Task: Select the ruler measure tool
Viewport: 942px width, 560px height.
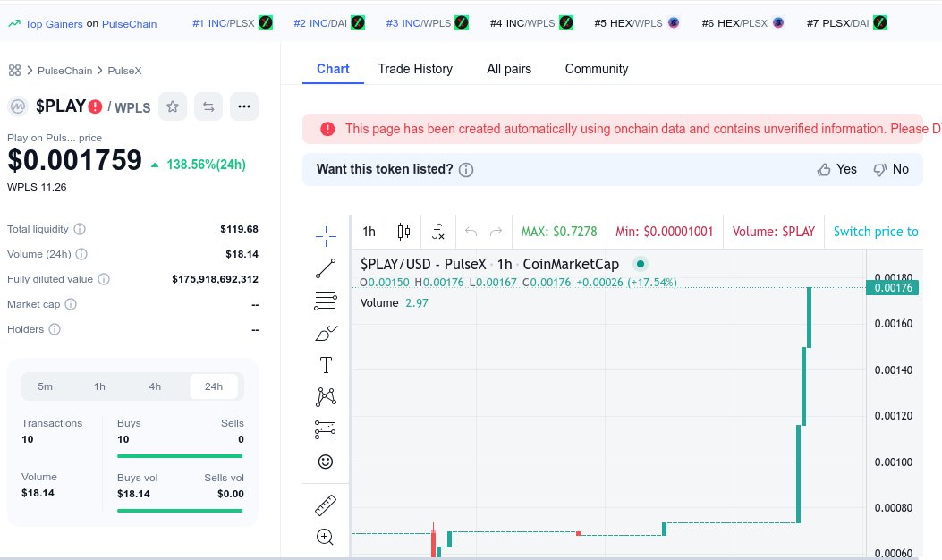Action: [326, 505]
